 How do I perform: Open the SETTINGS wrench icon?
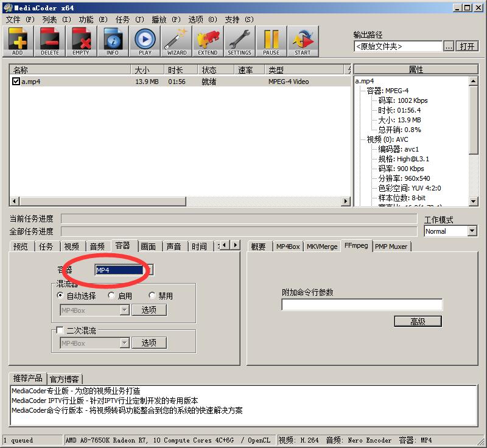pyautogui.click(x=239, y=41)
